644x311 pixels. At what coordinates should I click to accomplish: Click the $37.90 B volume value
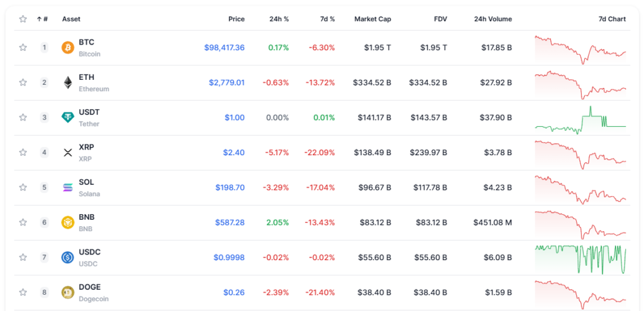(x=496, y=117)
